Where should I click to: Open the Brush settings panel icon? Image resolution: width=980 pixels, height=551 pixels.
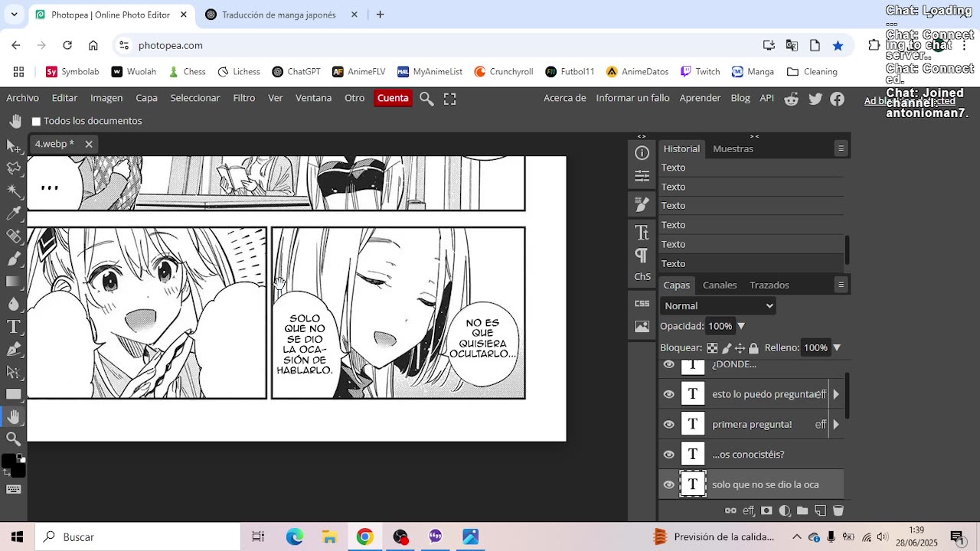coord(642,204)
